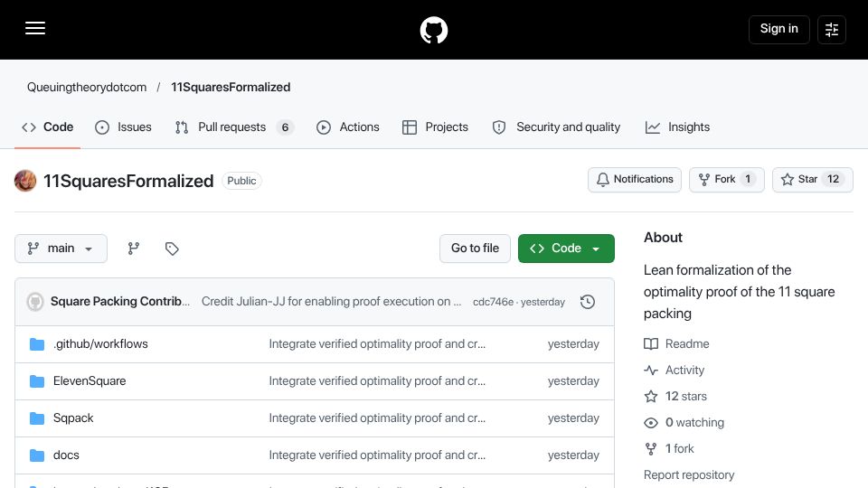868x488 pixels.
Task: Click Go to file button
Action: [475, 249]
